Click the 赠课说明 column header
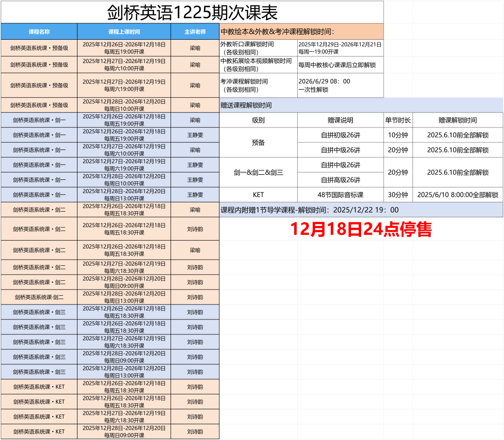Image resolution: width=504 pixels, height=440 pixels. [340, 120]
